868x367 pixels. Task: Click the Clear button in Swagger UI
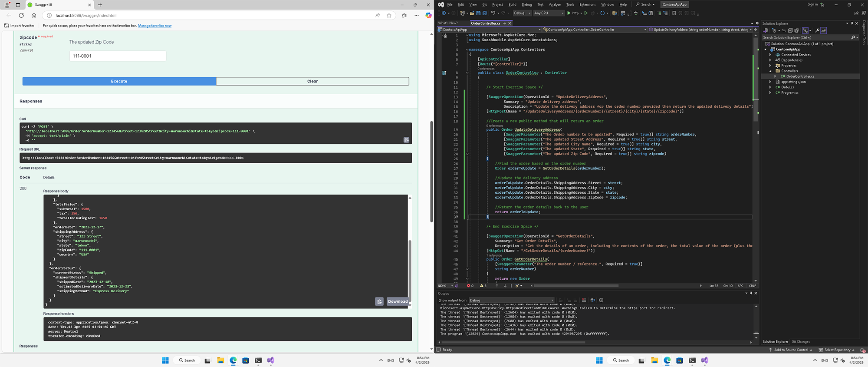click(312, 81)
